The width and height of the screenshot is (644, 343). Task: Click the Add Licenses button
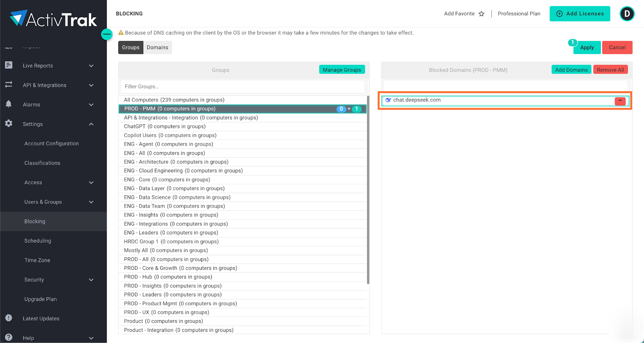pos(580,14)
